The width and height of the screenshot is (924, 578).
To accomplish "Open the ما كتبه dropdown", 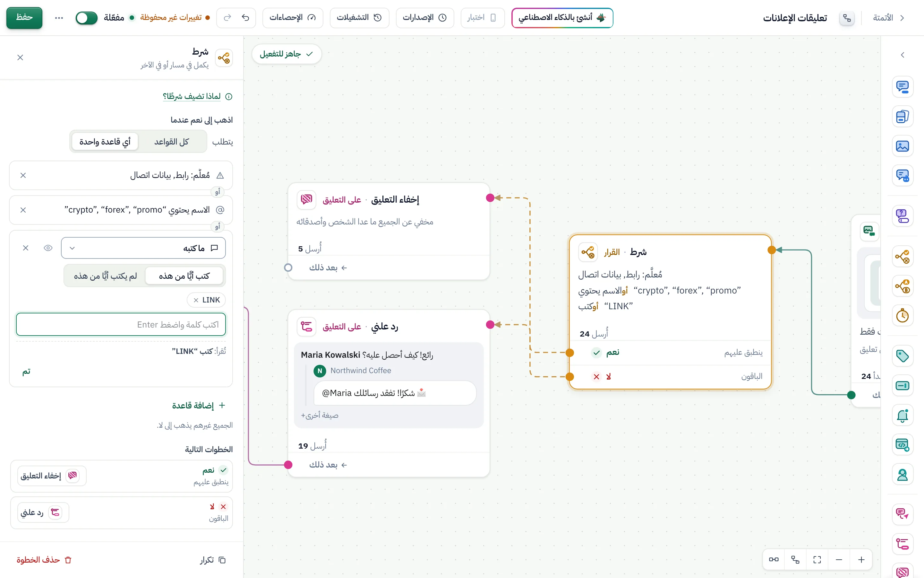I will 143,248.
